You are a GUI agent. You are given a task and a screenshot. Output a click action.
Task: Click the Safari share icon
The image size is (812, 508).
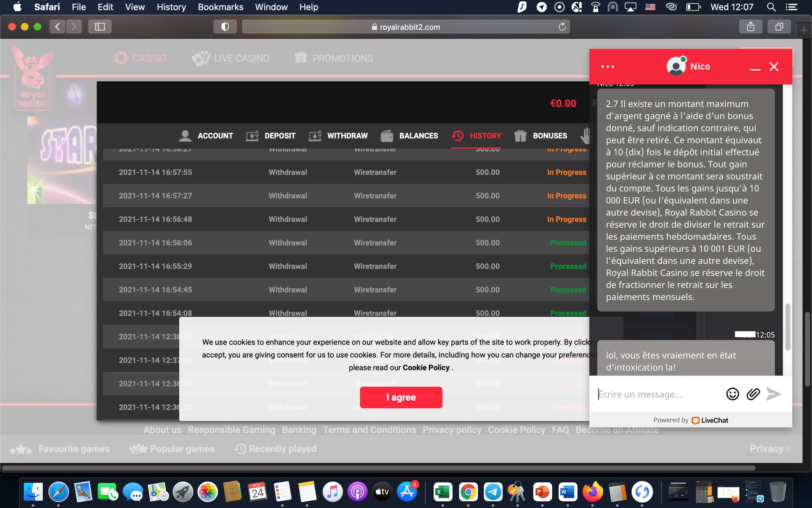click(x=750, y=27)
